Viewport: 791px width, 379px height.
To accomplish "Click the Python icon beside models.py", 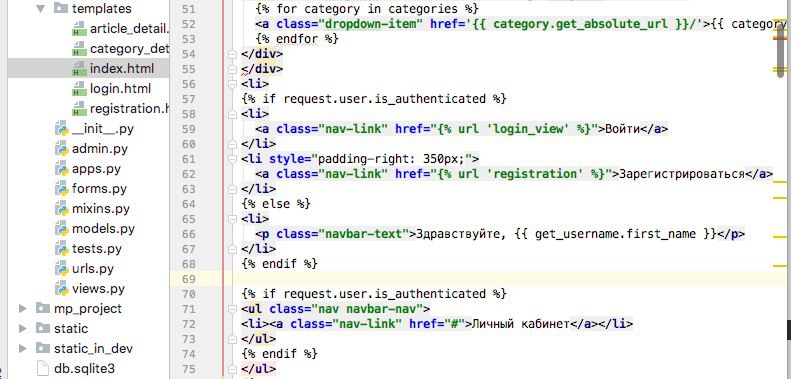I will 62,229.
